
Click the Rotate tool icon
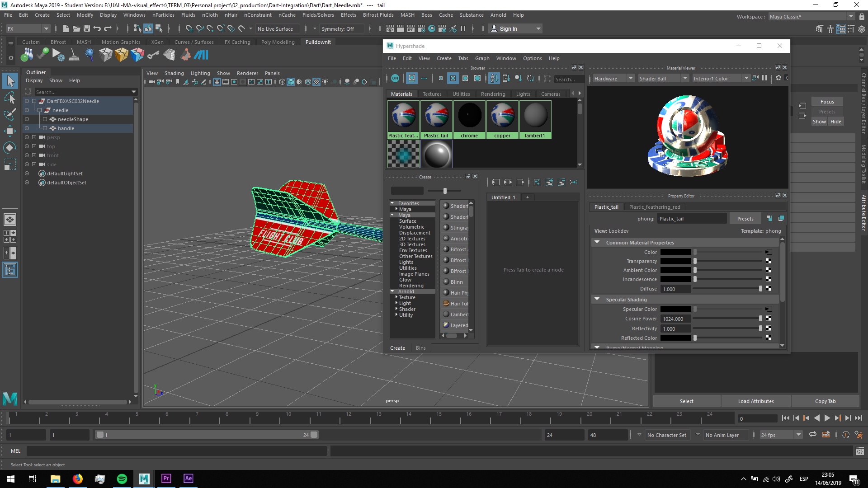[10, 148]
